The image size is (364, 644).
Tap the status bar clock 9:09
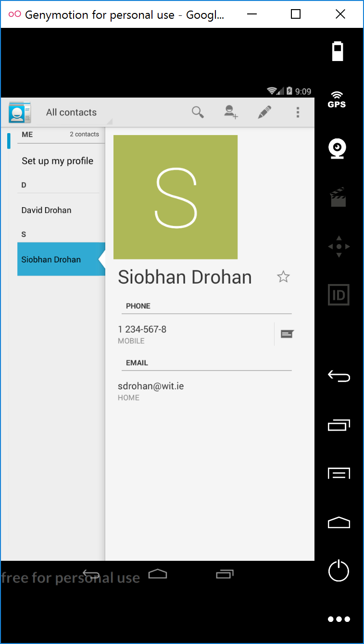303,91
